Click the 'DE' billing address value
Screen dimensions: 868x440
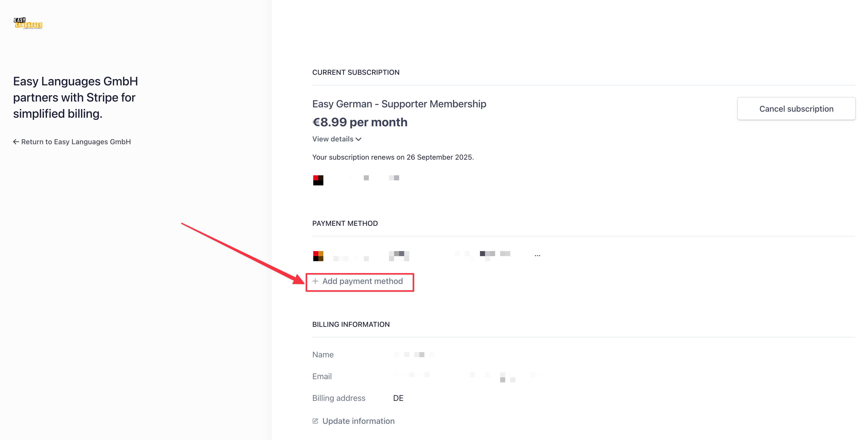point(398,398)
